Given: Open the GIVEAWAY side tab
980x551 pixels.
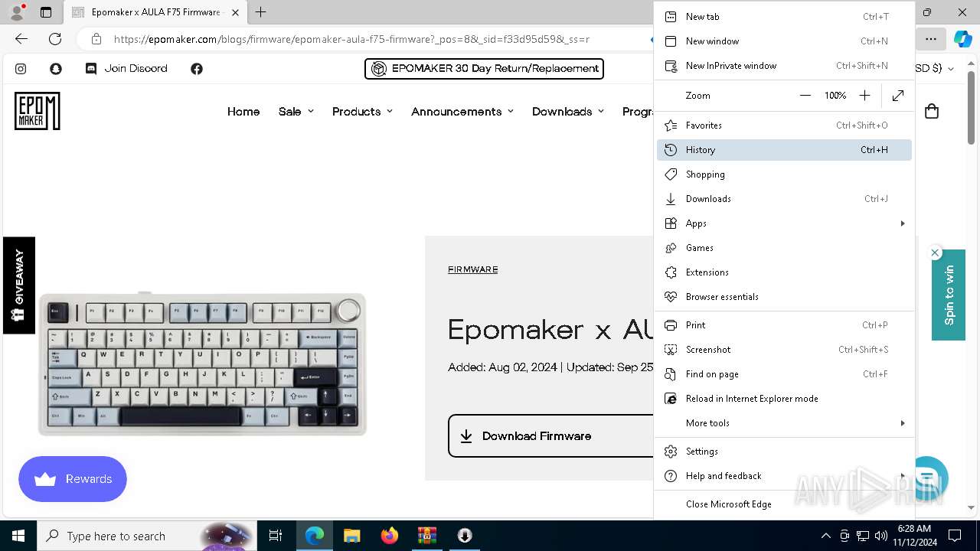Looking at the screenshot, I should click(x=19, y=285).
